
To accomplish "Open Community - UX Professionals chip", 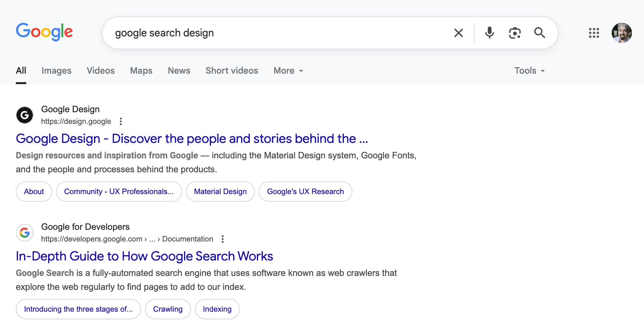I will click(119, 192).
